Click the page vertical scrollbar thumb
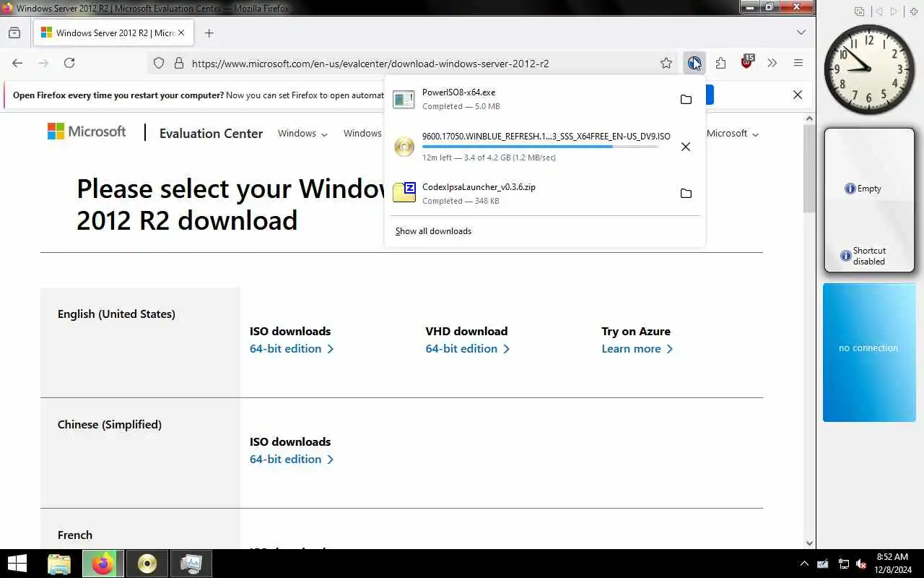This screenshot has height=578, width=924. [x=809, y=169]
